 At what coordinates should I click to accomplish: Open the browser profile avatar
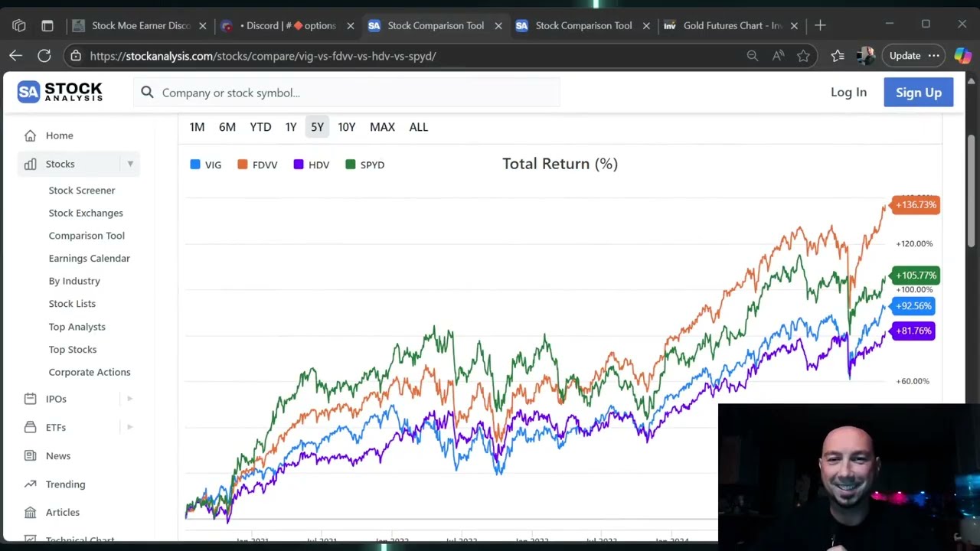click(866, 56)
